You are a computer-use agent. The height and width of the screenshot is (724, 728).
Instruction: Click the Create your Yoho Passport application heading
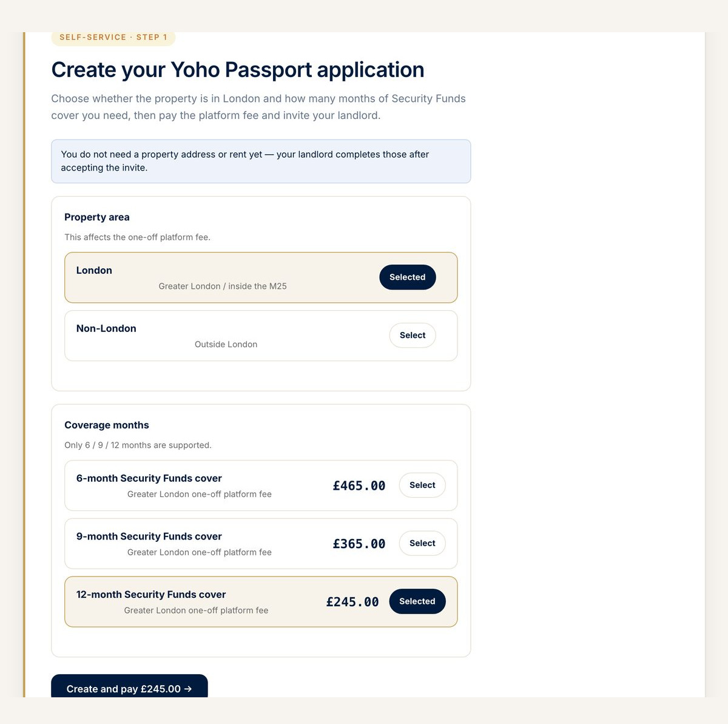[x=238, y=70]
